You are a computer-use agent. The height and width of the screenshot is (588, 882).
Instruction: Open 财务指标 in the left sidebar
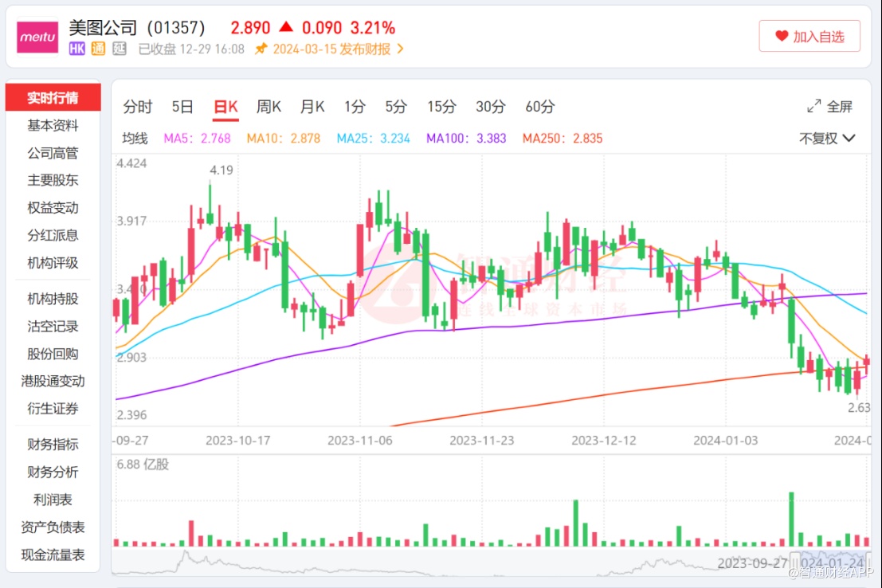(53, 445)
